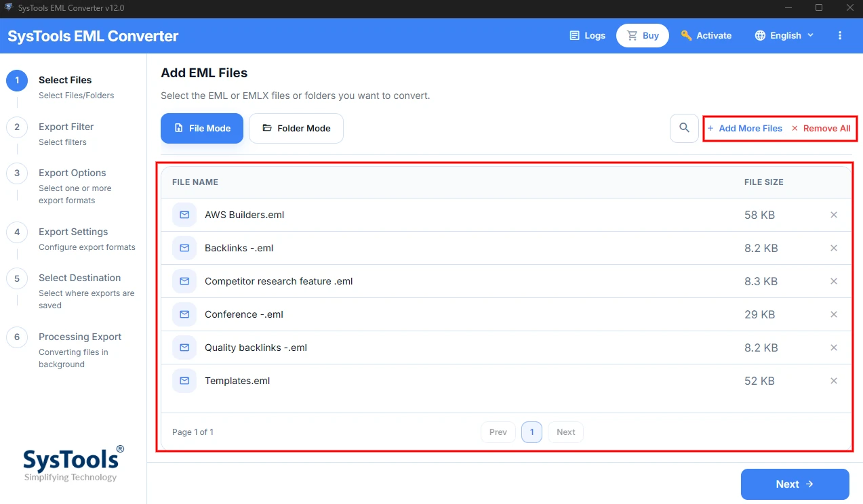Open the three-dot more options menu
863x504 pixels.
(x=840, y=35)
